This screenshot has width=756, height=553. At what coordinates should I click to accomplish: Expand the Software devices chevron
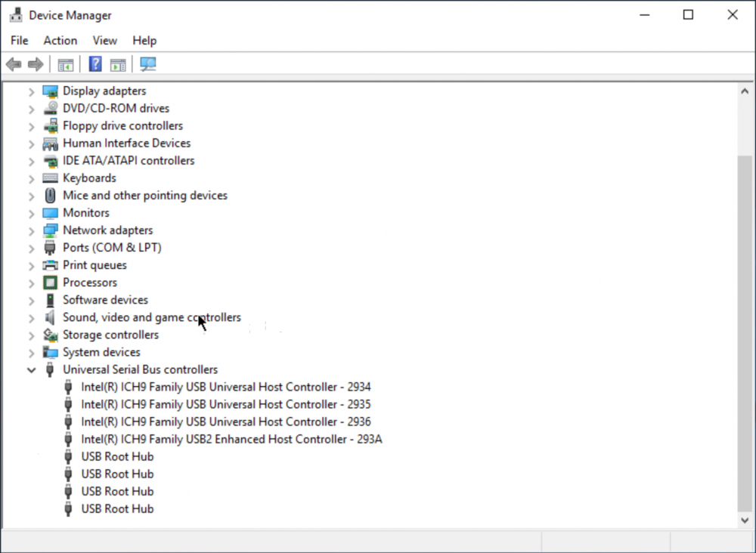(x=31, y=301)
